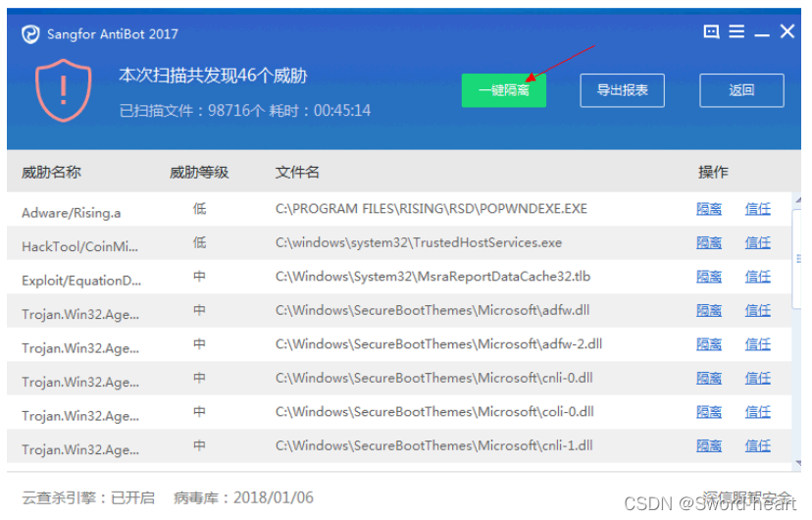Trust (信任) the TrustedHostServices.exe row
The width and height of the screenshot is (812, 520).
(x=758, y=243)
